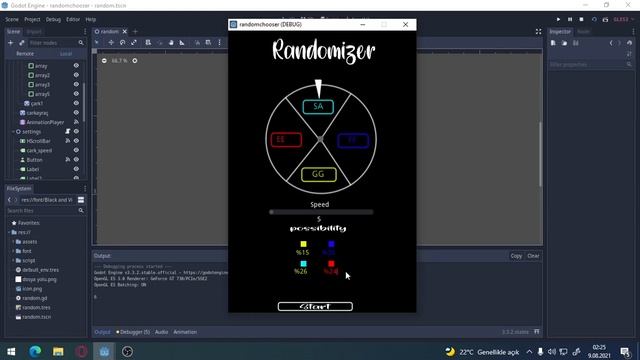Play the project in Godot toolbar
The image size is (640, 360).
pyautogui.click(x=558, y=19)
